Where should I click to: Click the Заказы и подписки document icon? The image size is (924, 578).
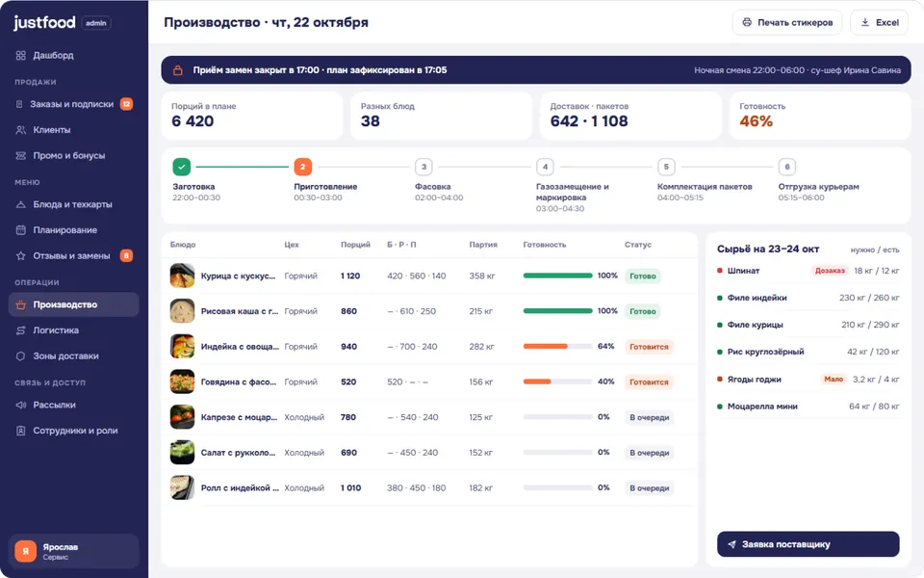pyautogui.click(x=19, y=104)
